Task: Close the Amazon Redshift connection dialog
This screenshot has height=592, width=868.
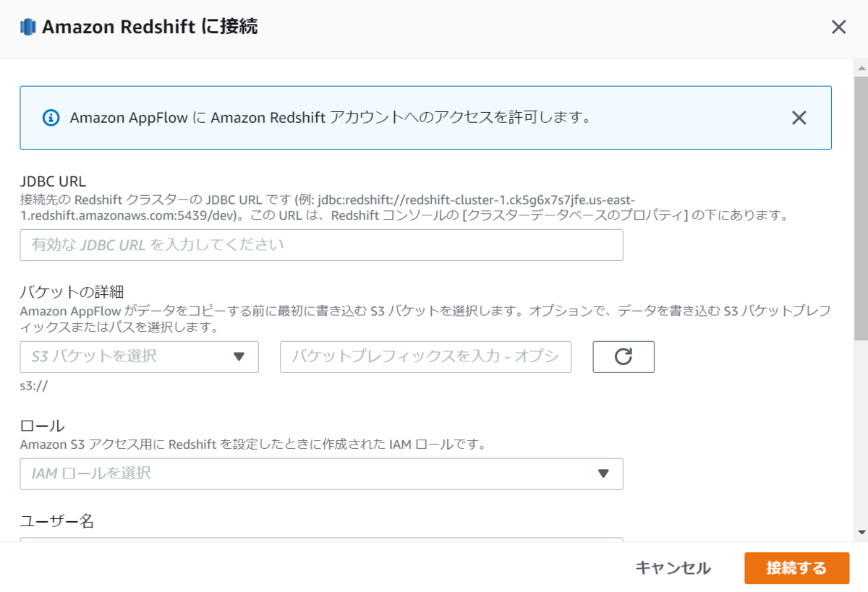Action: point(838,27)
